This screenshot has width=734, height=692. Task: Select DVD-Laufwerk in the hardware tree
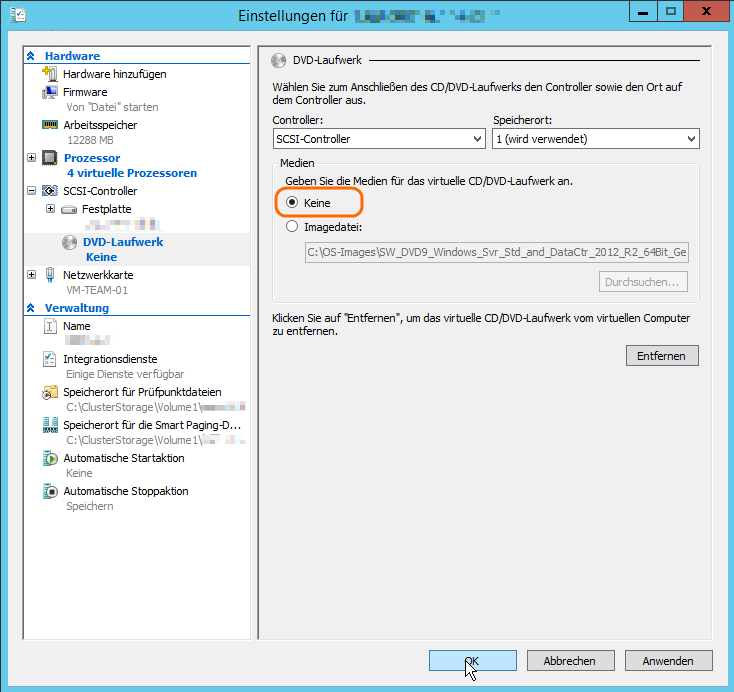122,242
